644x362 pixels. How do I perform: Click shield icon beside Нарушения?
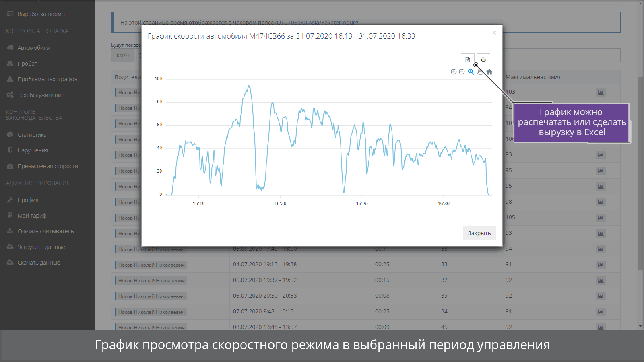(x=10, y=150)
